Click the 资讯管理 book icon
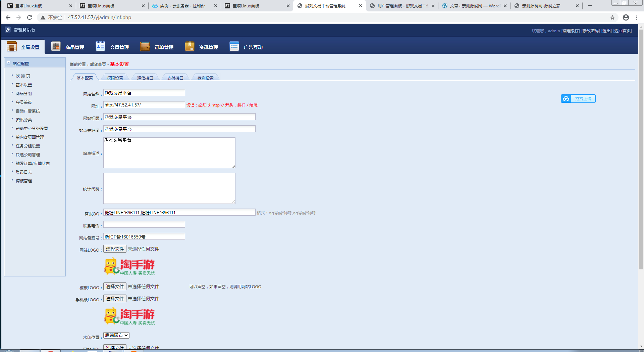The height and width of the screenshot is (352, 644). click(190, 46)
